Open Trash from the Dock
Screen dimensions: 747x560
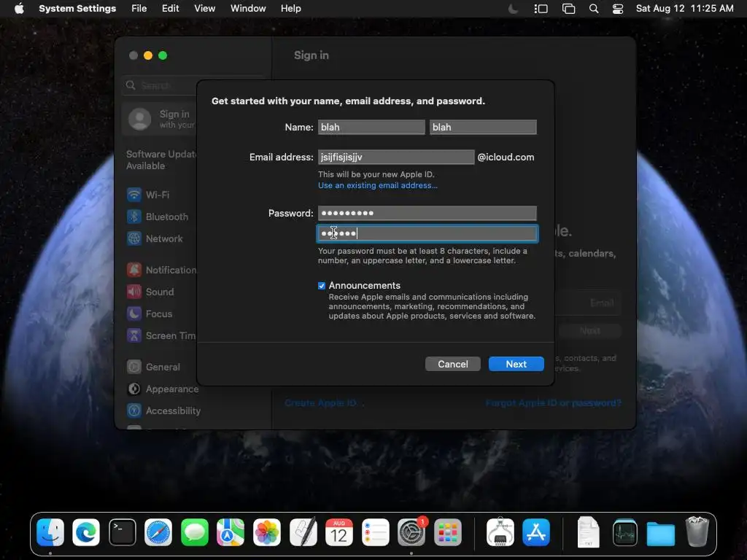coord(697,532)
